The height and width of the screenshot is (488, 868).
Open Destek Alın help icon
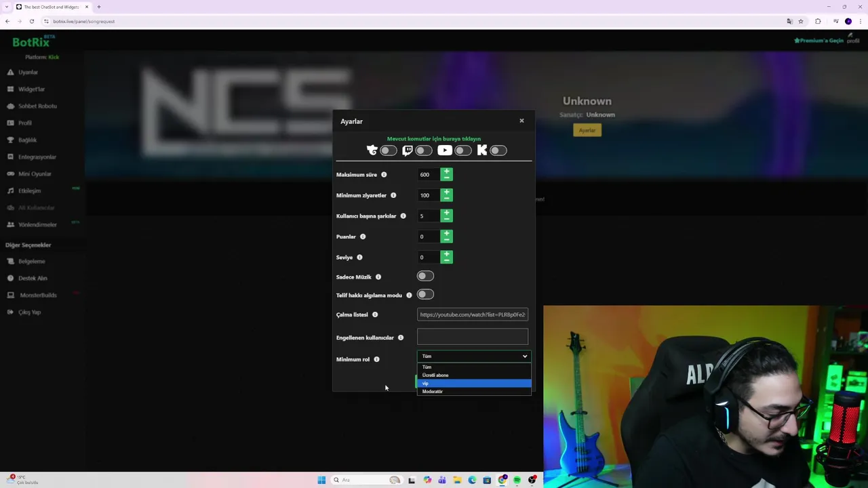(11, 278)
